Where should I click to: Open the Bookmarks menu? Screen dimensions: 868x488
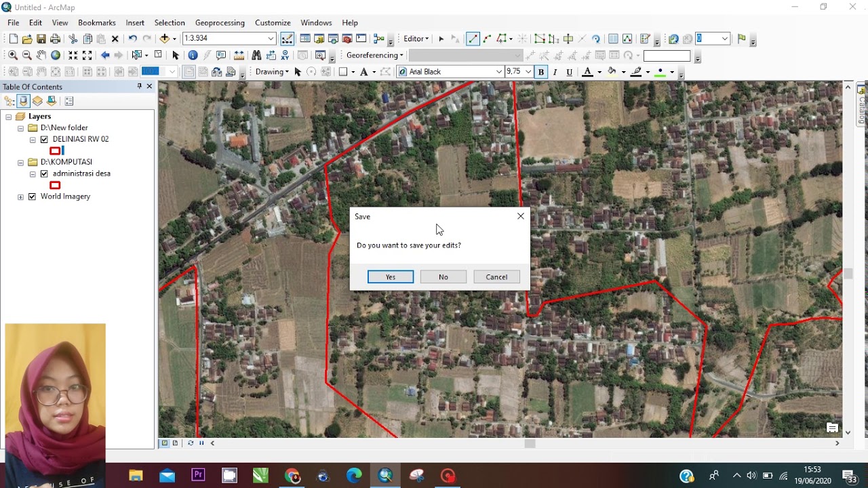click(97, 23)
